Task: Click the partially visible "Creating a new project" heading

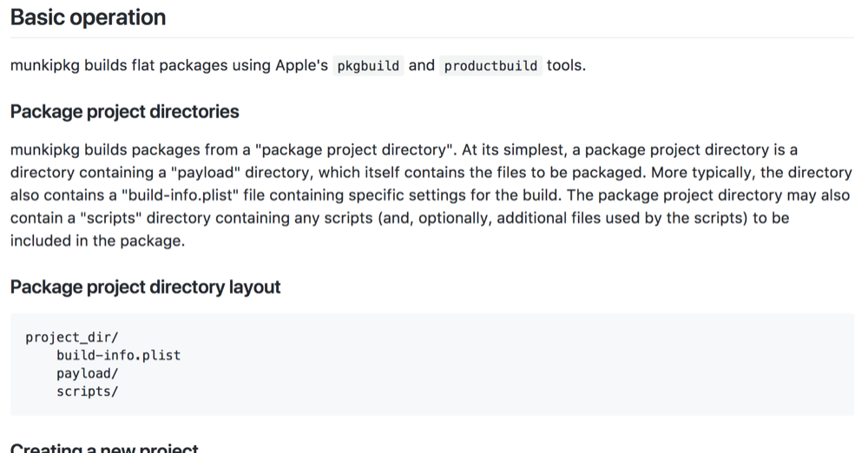Action: click(104, 448)
